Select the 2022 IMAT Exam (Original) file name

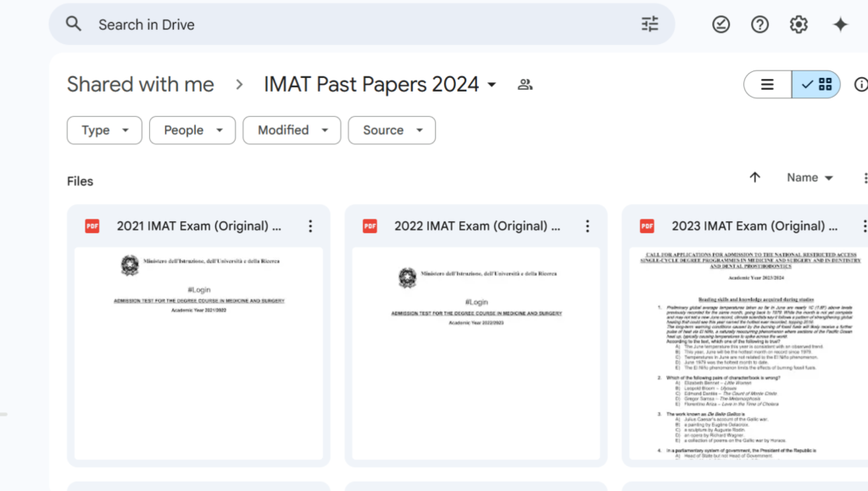pos(477,226)
